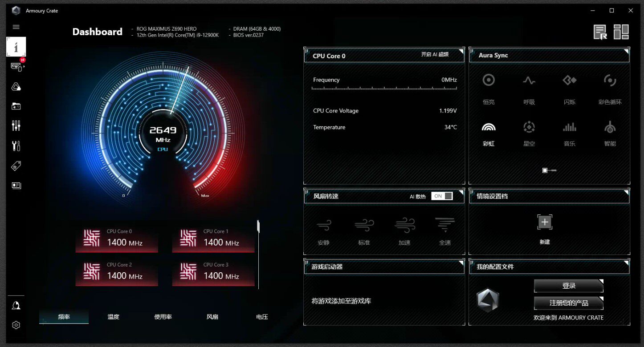Open the tools wrench icon in sidebar

(x=16, y=146)
